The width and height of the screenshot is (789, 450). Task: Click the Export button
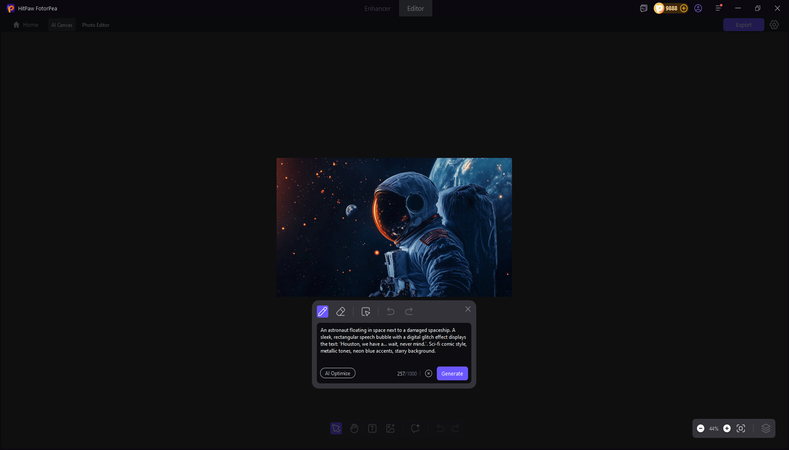[x=744, y=25]
